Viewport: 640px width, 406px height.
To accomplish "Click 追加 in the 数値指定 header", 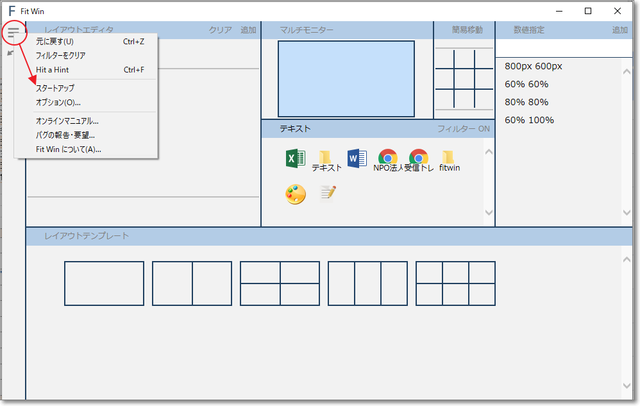I will pyautogui.click(x=619, y=31).
